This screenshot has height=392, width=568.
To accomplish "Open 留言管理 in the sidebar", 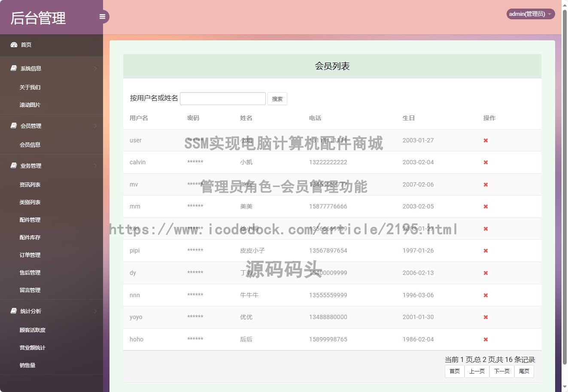I will pyautogui.click(x=30, y=290).
